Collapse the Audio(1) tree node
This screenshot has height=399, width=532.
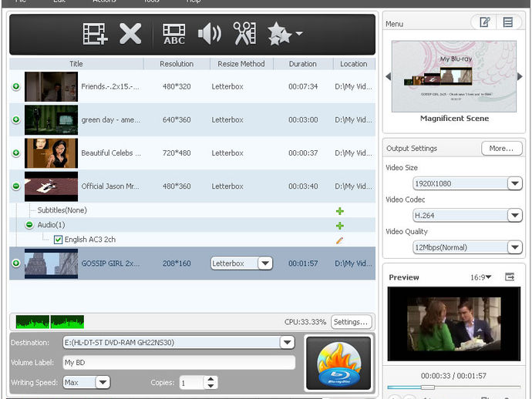[29, 225]
